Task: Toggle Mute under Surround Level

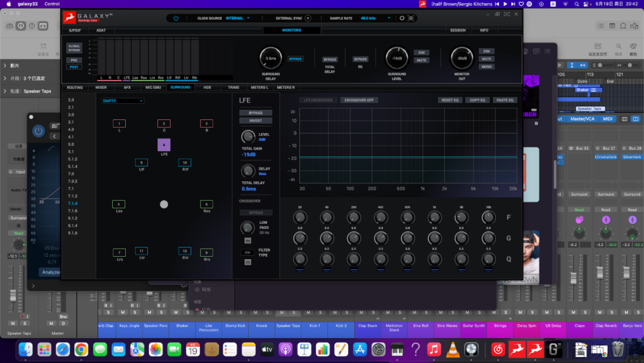Action: point(422,60)
